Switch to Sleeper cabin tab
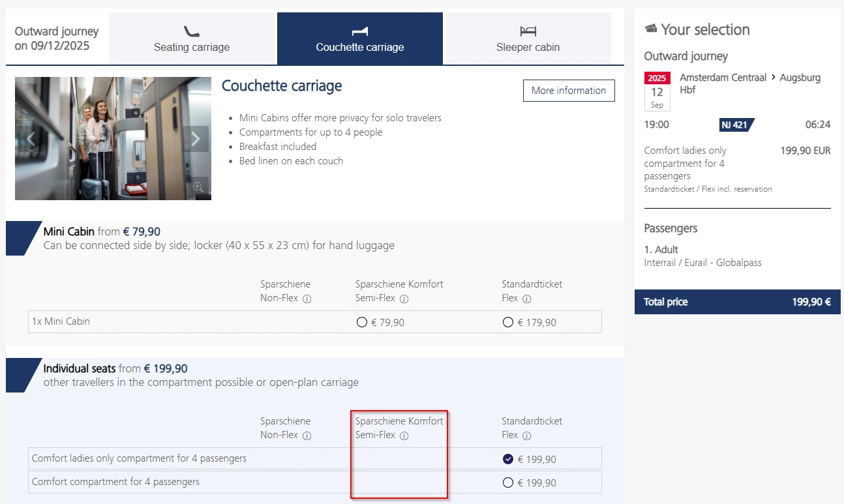 point(528,38)
